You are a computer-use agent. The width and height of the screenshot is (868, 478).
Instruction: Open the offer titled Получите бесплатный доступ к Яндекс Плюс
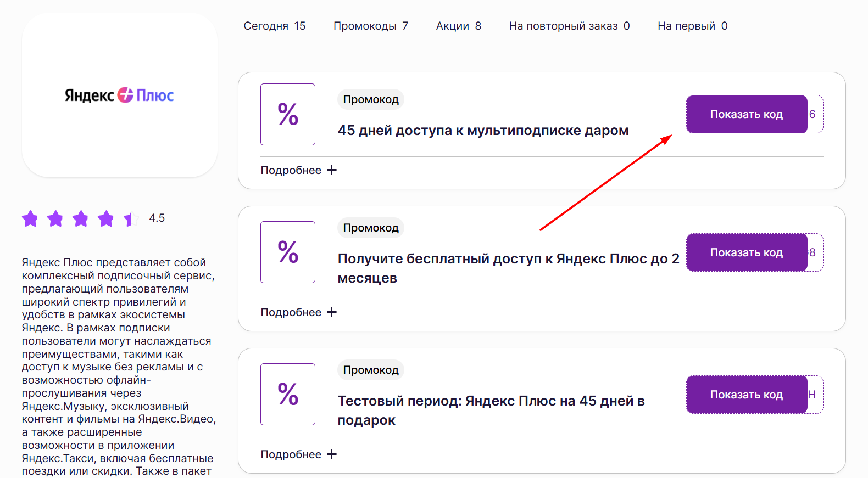click(x=509, y=268)
